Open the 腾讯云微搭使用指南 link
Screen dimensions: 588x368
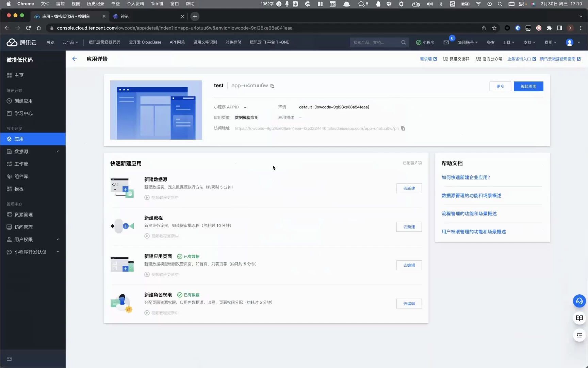(560, 59)
